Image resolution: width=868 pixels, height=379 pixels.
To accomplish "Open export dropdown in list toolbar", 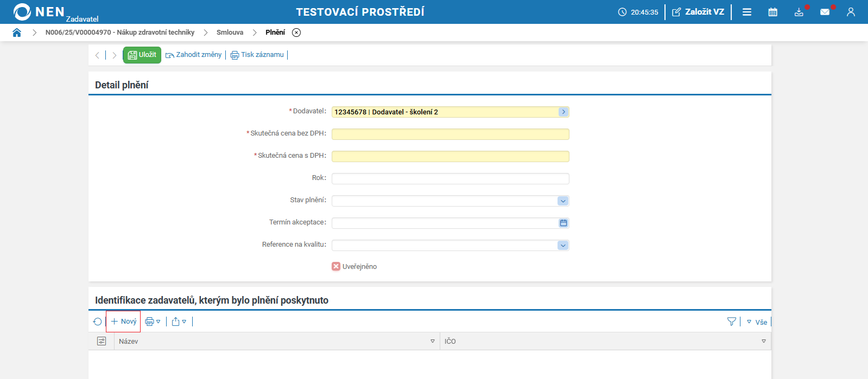I will 179,322.
